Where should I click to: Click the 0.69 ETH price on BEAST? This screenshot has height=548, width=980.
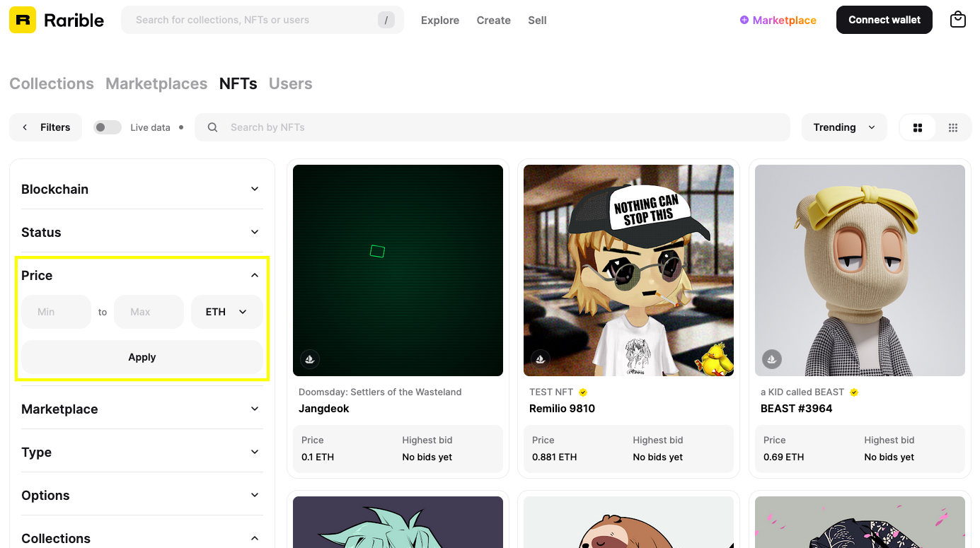click(784, 457)
